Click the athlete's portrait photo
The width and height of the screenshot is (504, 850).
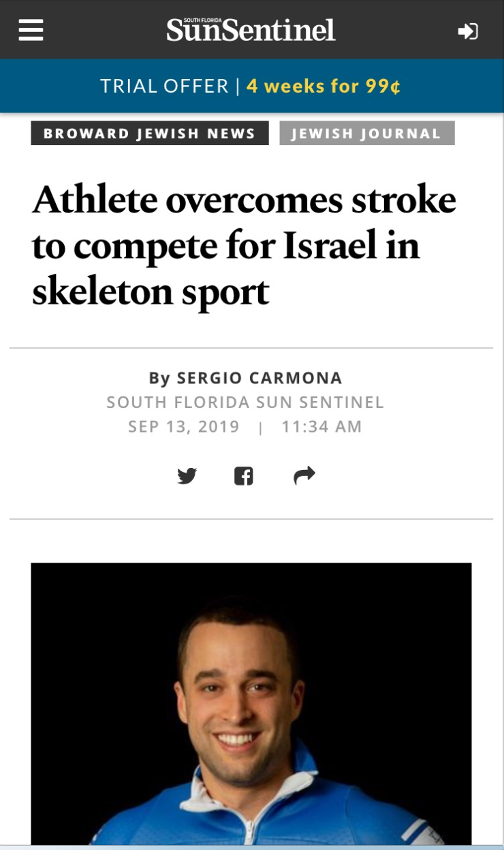pos(251,702)
